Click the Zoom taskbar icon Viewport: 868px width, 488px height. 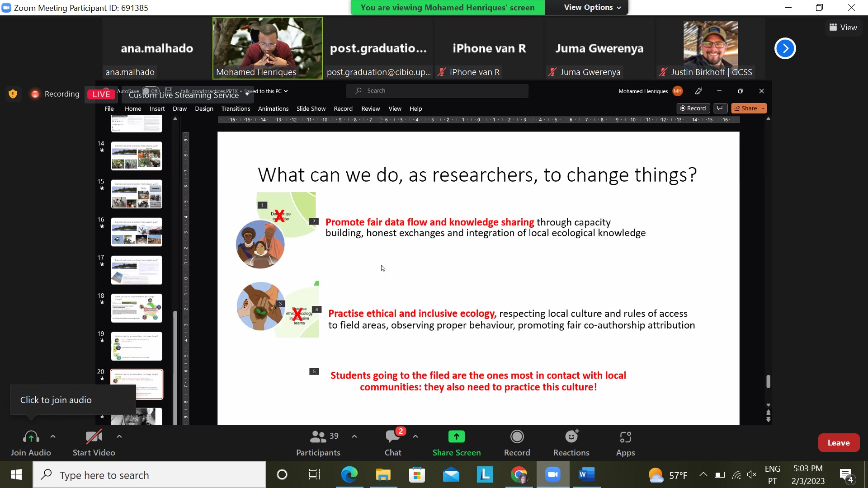(553, 474)
